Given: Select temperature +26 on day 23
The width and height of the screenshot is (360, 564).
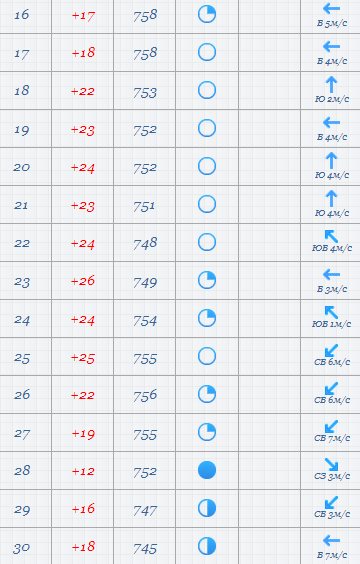Looking at the screenshot, I should pyautogui.click(x=83, y=281).
